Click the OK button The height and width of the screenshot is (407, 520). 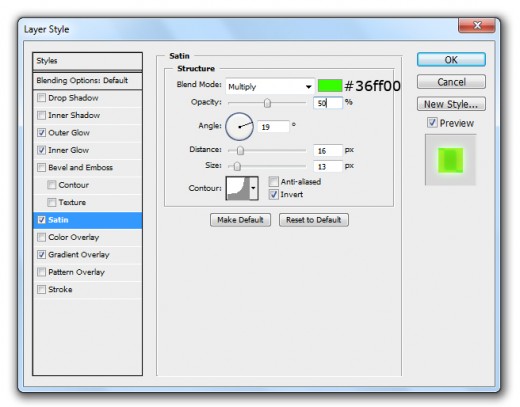click(451, 60)
